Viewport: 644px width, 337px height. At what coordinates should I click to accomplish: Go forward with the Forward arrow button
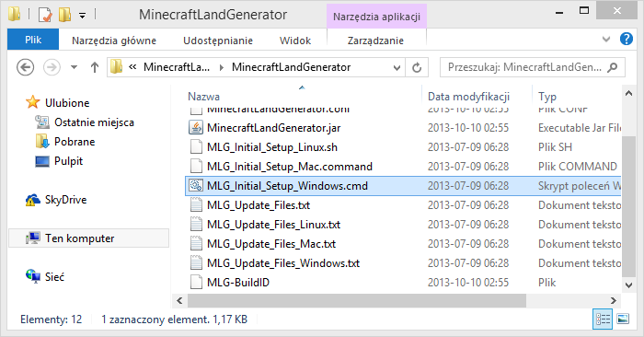pyautogui.click(x=52, y=67)
